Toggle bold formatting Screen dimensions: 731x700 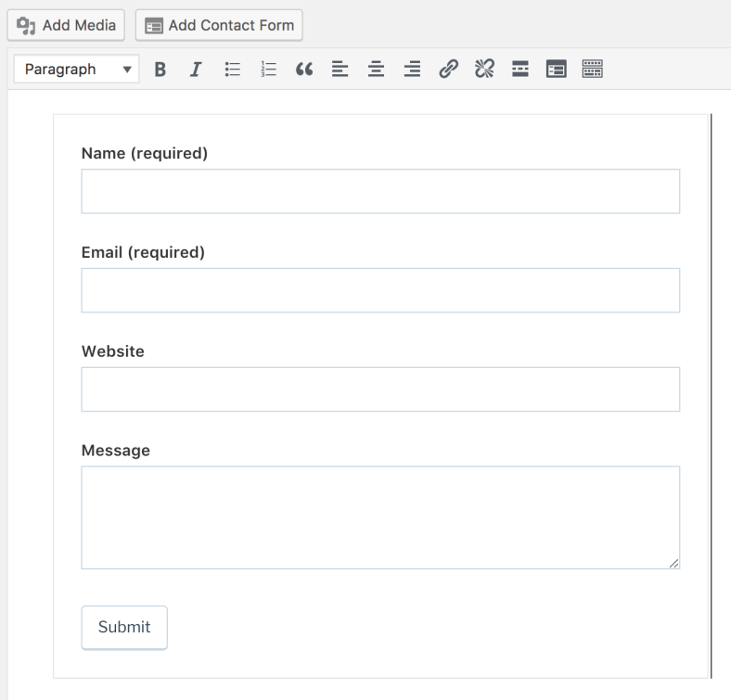160,70
